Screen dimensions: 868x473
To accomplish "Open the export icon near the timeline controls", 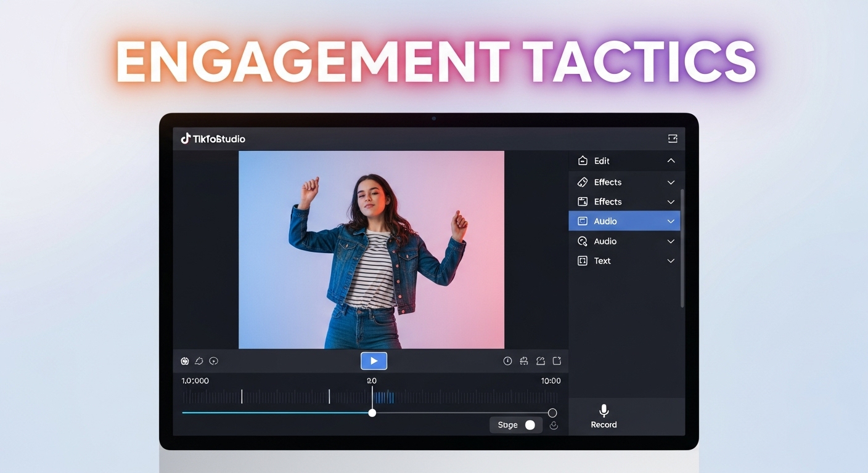I will click(540, 361).
